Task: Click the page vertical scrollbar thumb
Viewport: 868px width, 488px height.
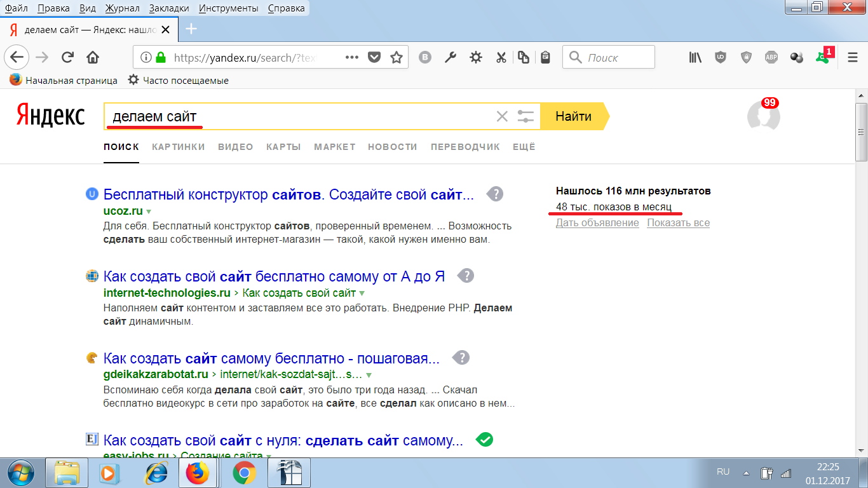Action: [x=861, y=131]
